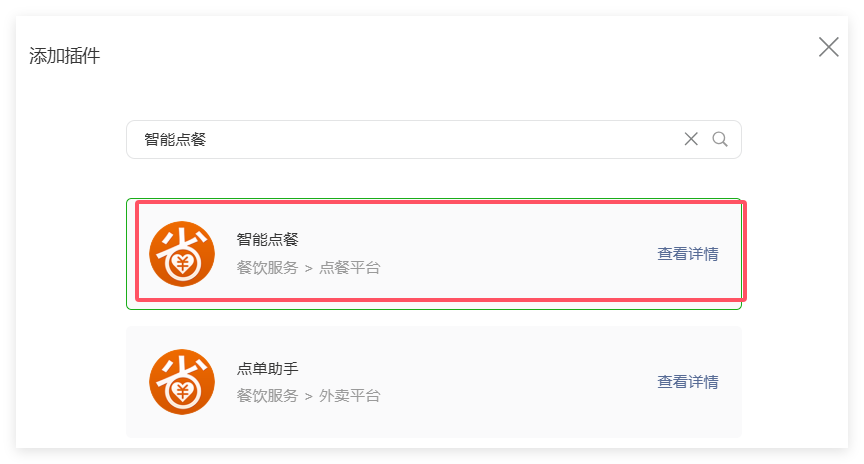Clear the search text with the X icon
Screen dimensions: 864x464
point(691,139)
